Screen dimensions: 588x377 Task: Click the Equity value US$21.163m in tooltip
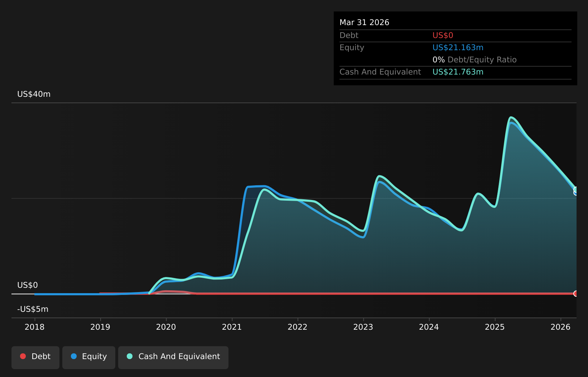[458, 48]
